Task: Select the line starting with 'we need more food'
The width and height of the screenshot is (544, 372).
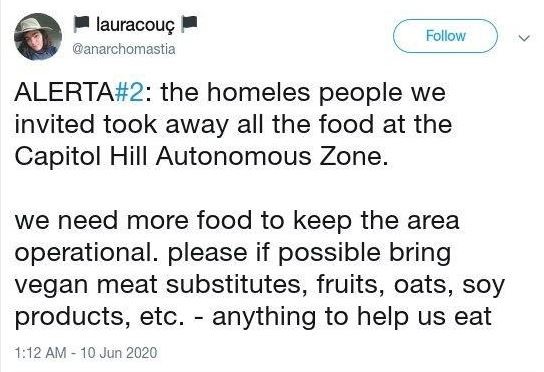Action: (237, 221)
